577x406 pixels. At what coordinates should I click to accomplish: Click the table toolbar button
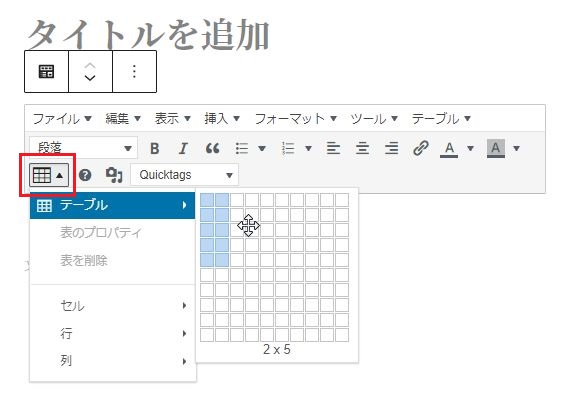coord(49,175)
